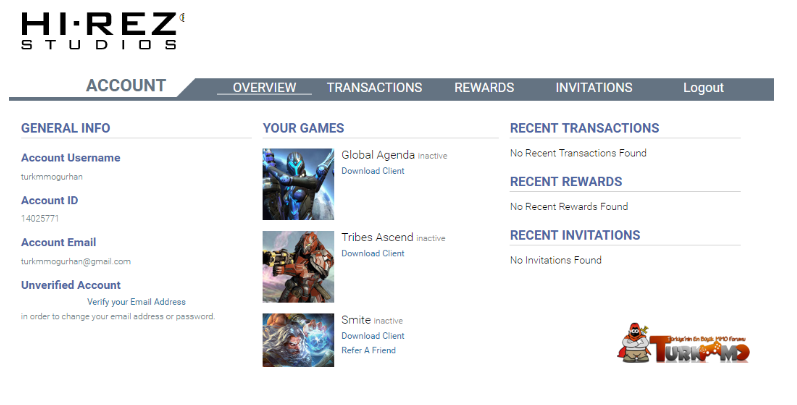Click the inactive status beside Global Agenda

(x=433, y=156)
